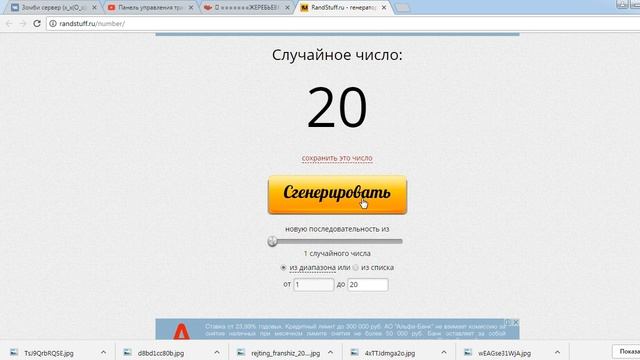Screen dimensions: 640x360
Task: Click the image file icon of TsJ9QrbRQSE.jpg
Action: tap(14, 352)
